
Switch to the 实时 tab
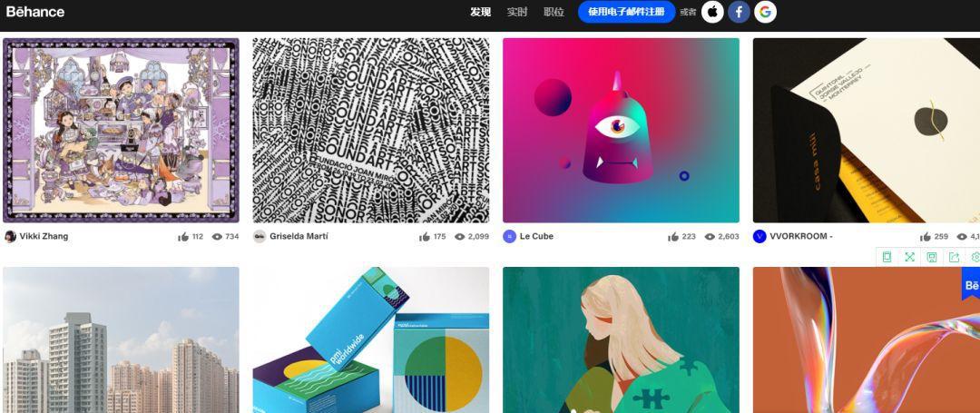click(517, 12)
